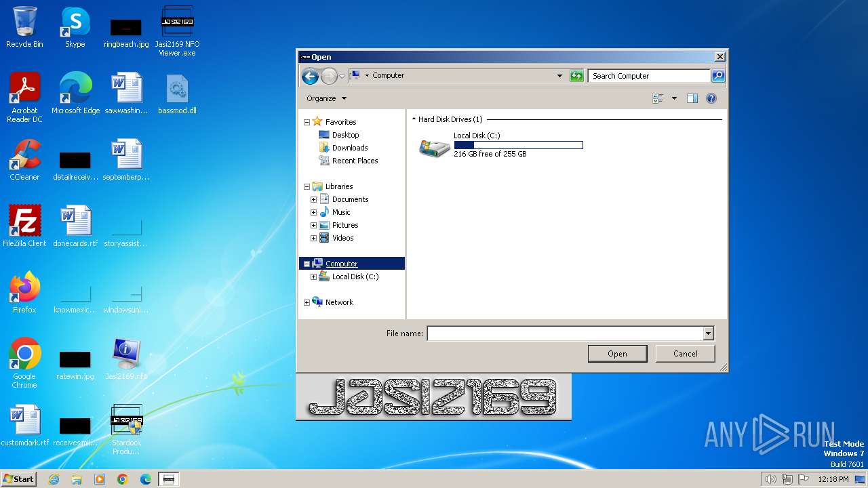The image size is (868, 488).
Task: Click the refresh icon beside address bar
Action: pos(576,76)
